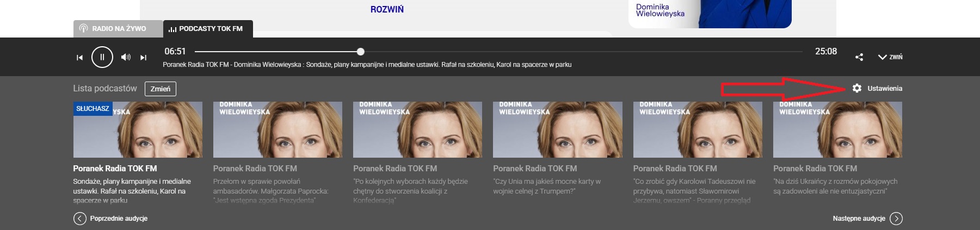Expand content with ROZWIŃ link
Viewport: 980px width, 230px height.
point(387,9)
